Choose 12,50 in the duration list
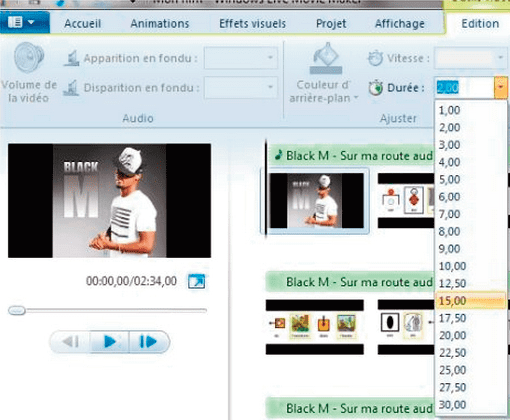This screenshot has height=420, width=510. 471,283
